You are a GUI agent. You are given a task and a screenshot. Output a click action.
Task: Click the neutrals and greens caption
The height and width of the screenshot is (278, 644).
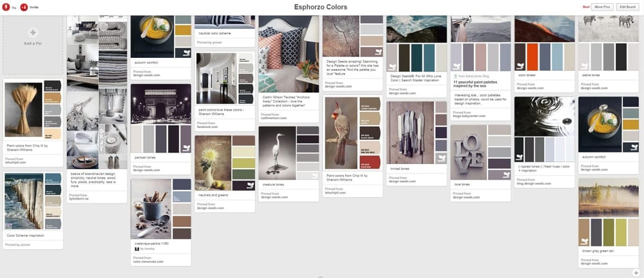[213, 195]
